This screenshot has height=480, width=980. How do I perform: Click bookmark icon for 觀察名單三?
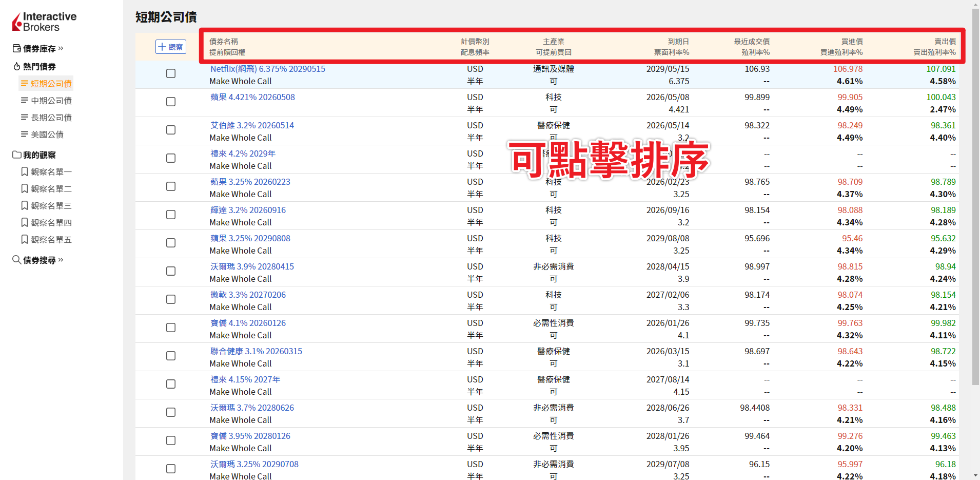pos(24,205)
